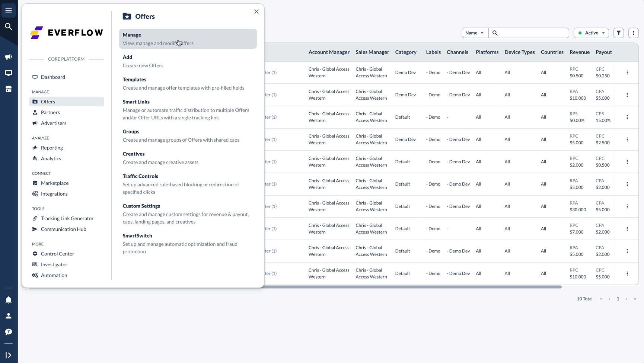
Task: Open Smart Links submenu item
Action: 188,109
